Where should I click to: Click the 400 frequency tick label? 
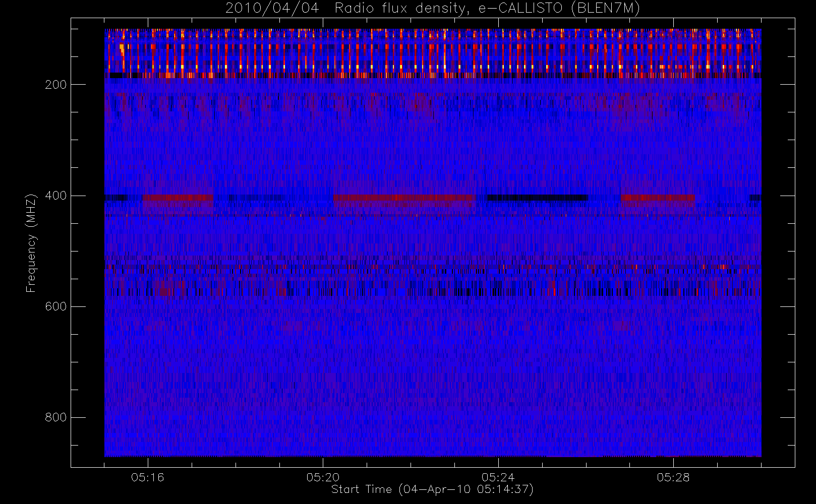(56, 196)
